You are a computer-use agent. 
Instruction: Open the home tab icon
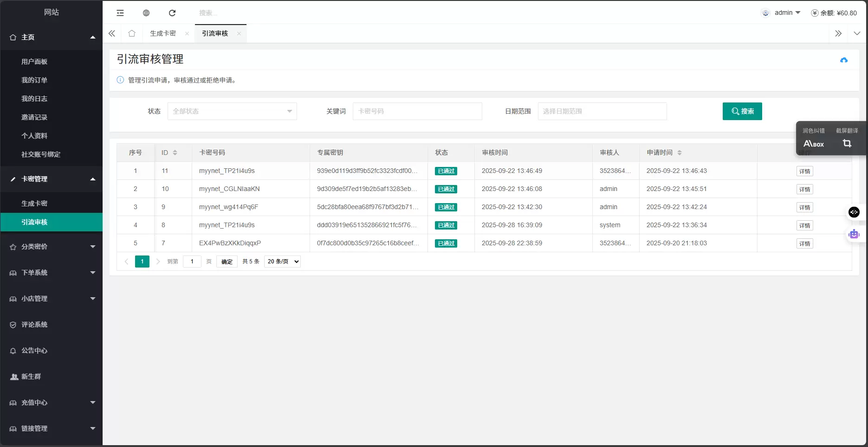click(x=132, y=33)
